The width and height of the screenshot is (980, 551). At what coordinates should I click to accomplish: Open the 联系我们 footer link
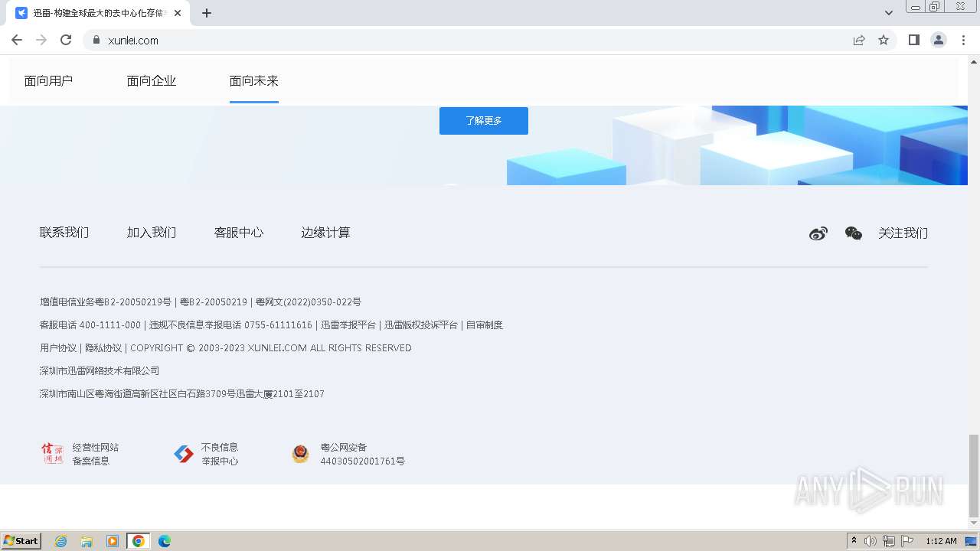pos(64,233)
